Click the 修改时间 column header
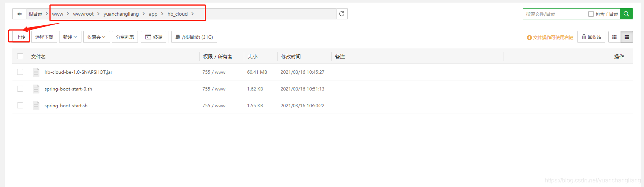 [291, 57]
